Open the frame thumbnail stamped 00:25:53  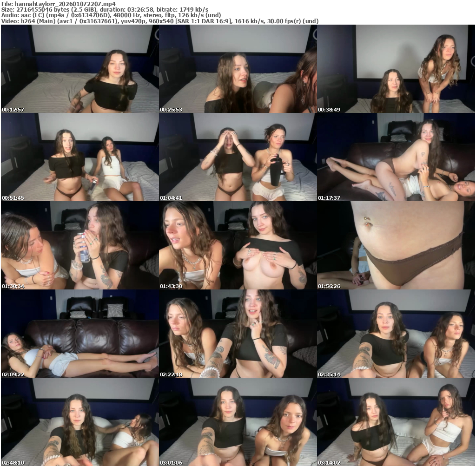point(238,69)
